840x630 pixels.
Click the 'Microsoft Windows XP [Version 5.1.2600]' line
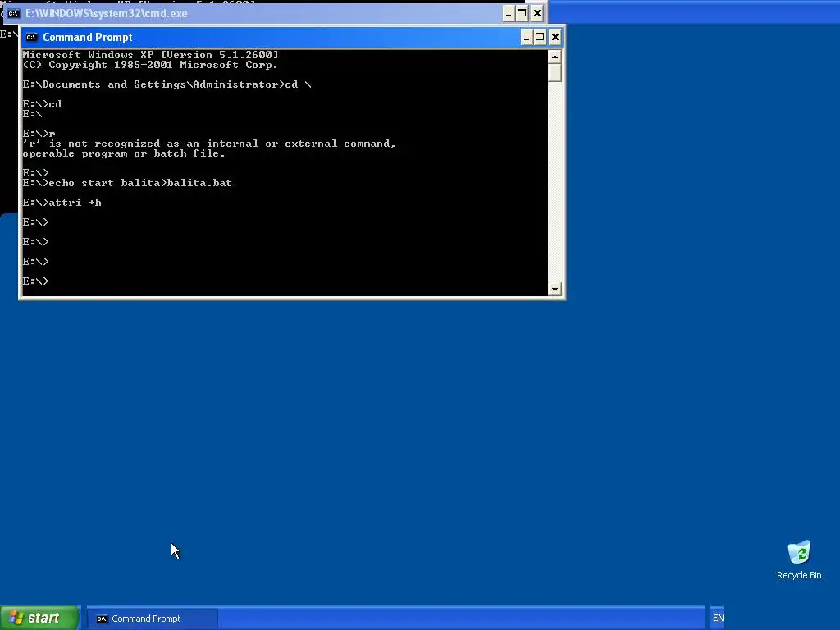[151, 55]
